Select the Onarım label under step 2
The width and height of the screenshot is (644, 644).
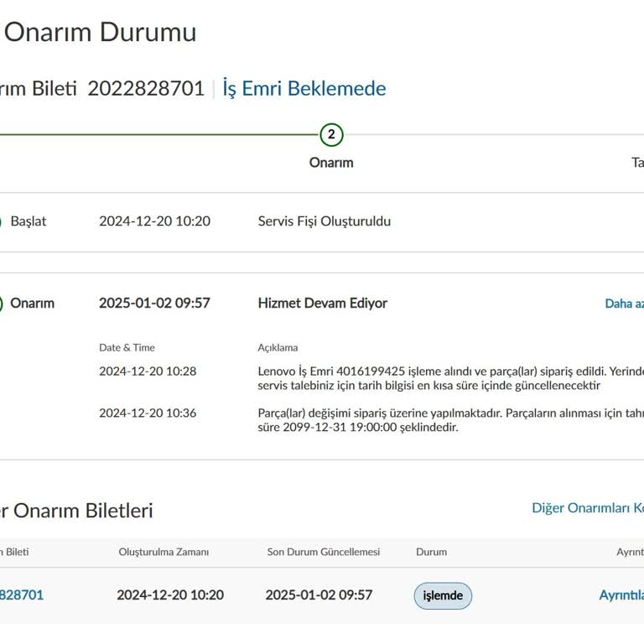(x=331, y=163)
